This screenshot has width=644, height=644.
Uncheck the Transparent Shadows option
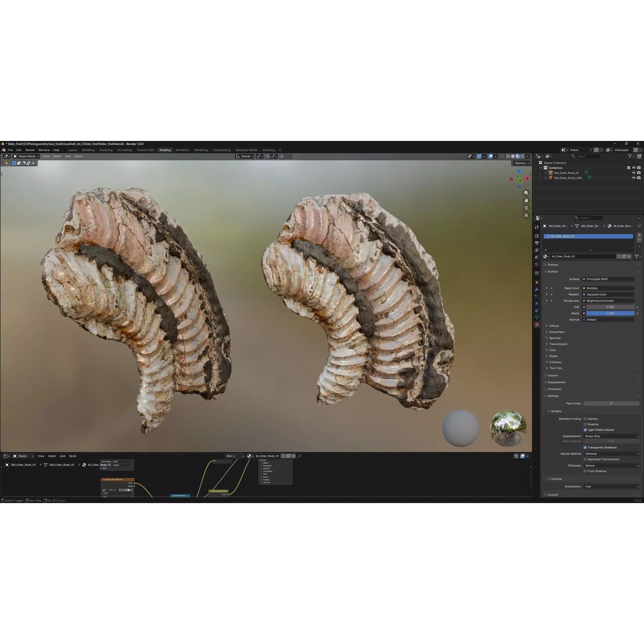(x=585, y=447)
